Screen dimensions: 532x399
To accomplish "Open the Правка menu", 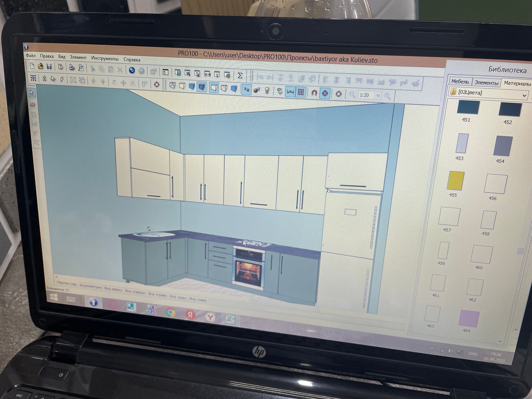I will point(47,56).
